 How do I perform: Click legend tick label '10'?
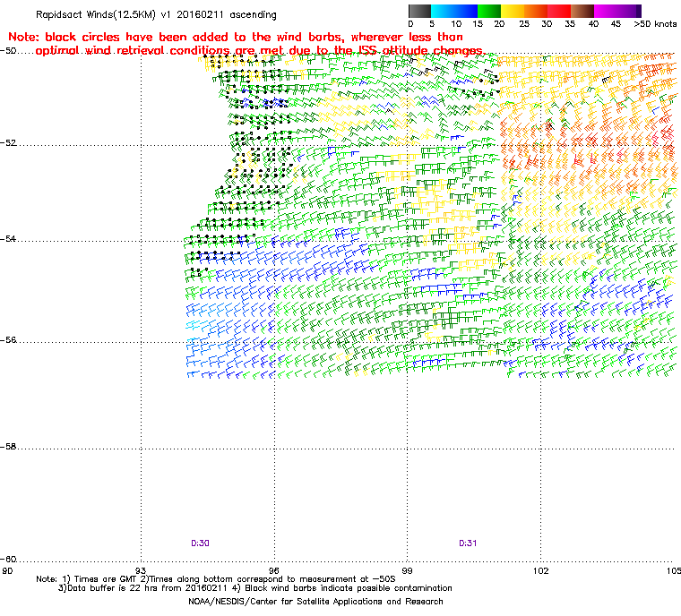[x=456, y=24]
